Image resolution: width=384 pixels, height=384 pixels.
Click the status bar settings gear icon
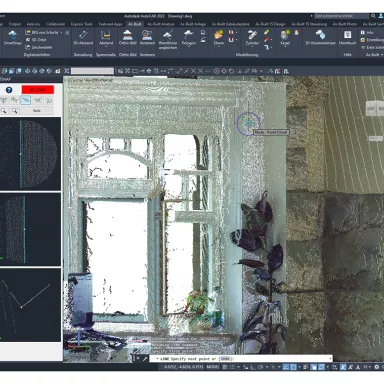(377, 367)
